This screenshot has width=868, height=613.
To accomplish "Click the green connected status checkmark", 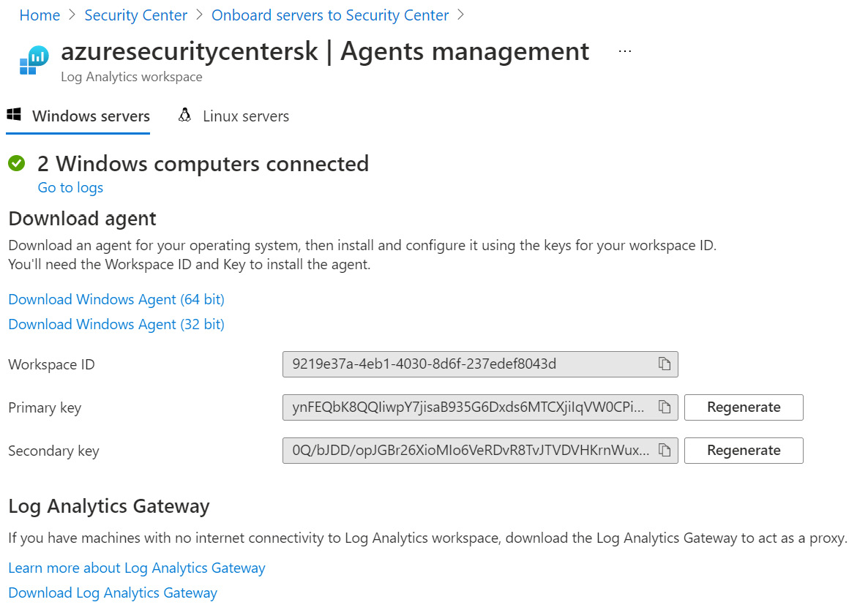I will click(17, 163).
